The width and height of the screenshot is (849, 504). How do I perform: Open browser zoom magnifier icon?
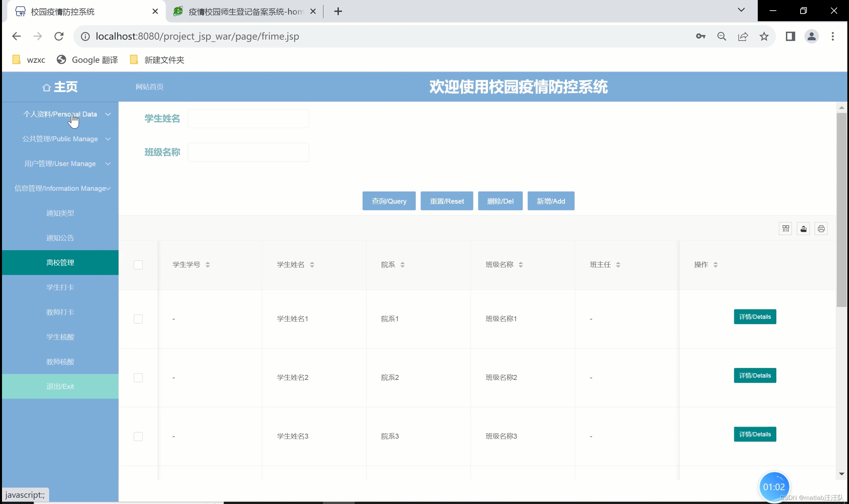[x=722, y=36]
